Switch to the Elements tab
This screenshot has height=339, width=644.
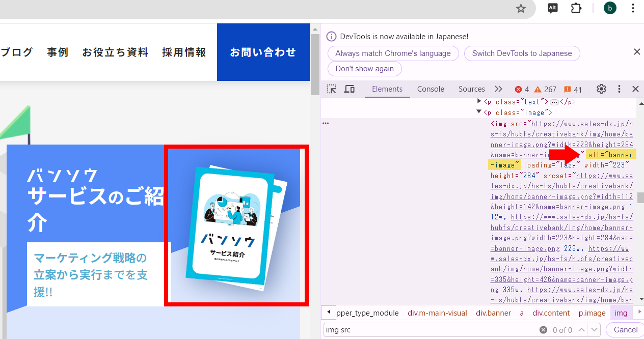pyautogui.click(x=387, y=89)
